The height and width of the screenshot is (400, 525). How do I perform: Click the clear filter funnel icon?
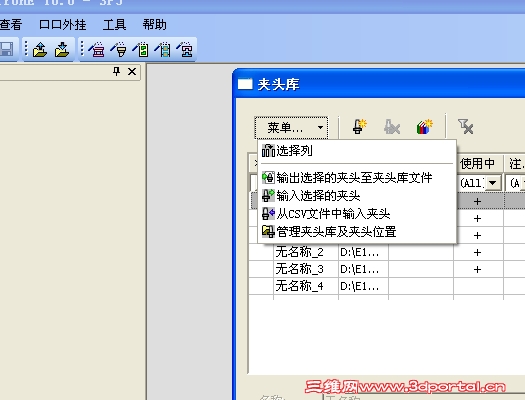pos(465,127)
